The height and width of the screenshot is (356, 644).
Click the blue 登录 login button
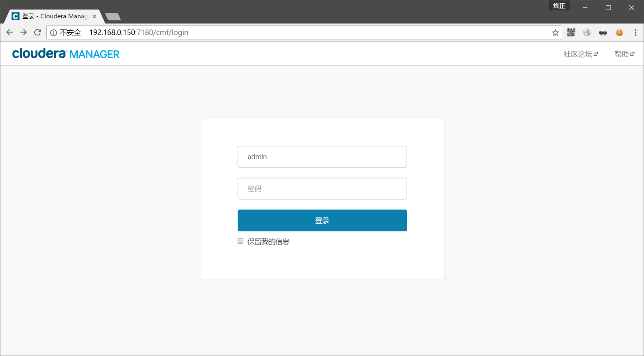pos(322,221)
